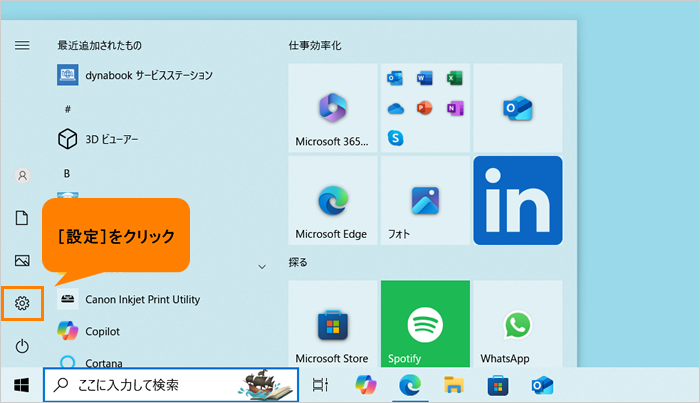Open Outlook on the taskbar
700x403 pixels.
542,385
